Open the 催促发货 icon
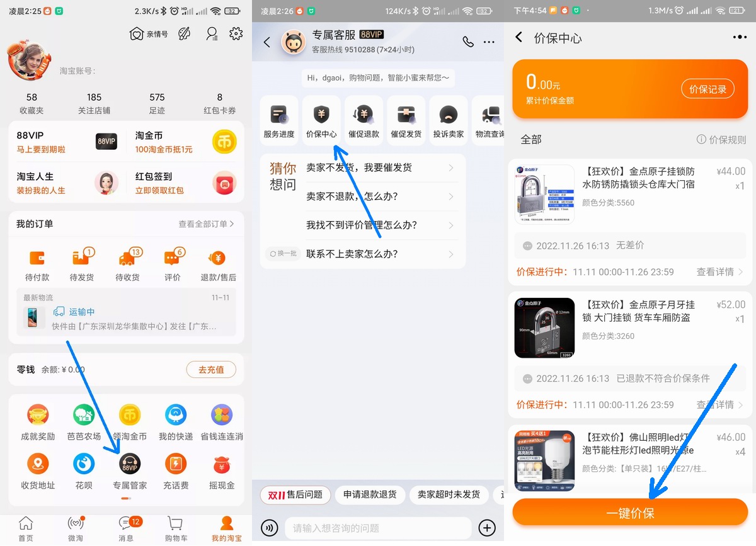 click(406, 120)
